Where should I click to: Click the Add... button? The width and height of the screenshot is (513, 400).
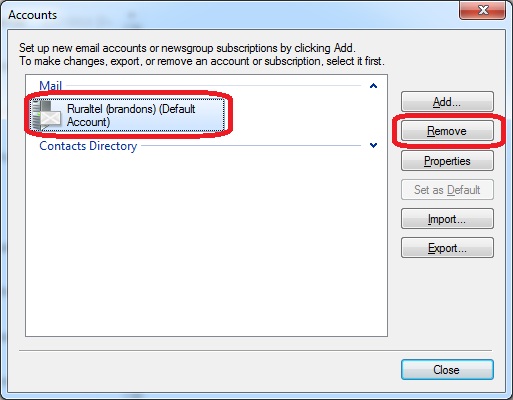tap(447, 102)
